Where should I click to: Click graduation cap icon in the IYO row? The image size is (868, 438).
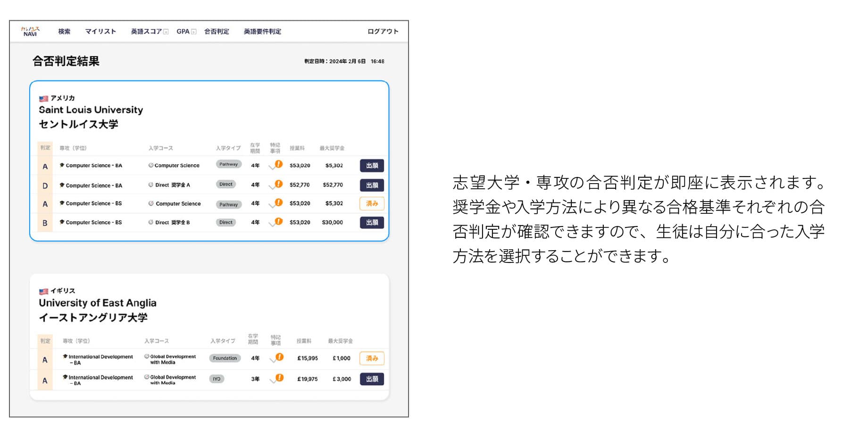pyautogui.click(x=65, y=377)
